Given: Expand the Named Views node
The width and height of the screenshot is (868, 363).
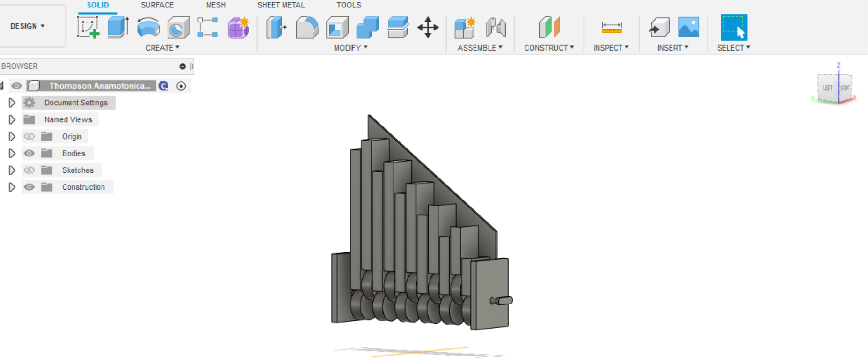Looking at the screenshot, I should click(x=12, y=119).
